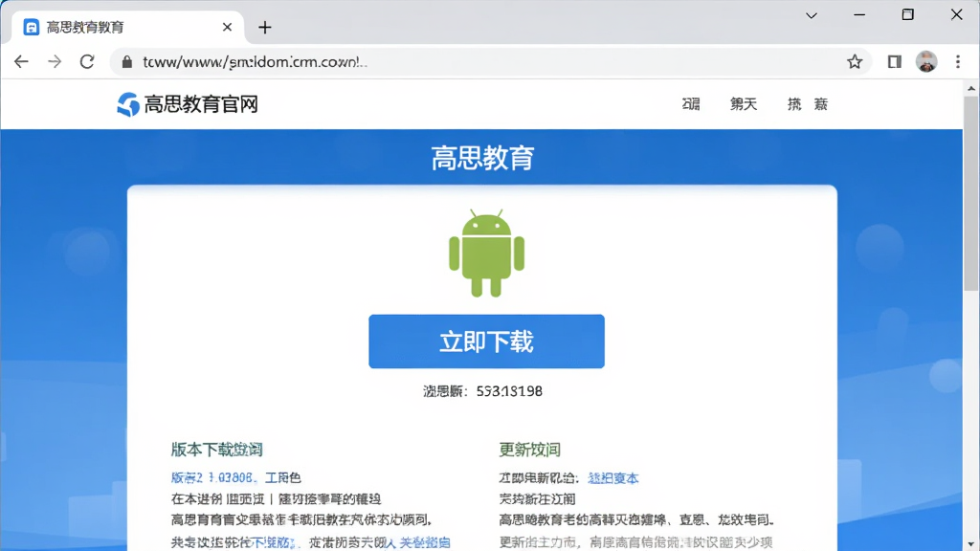Click the number 55313198 under the button
This screenshot has width=980, height=551.
point(509,391)
